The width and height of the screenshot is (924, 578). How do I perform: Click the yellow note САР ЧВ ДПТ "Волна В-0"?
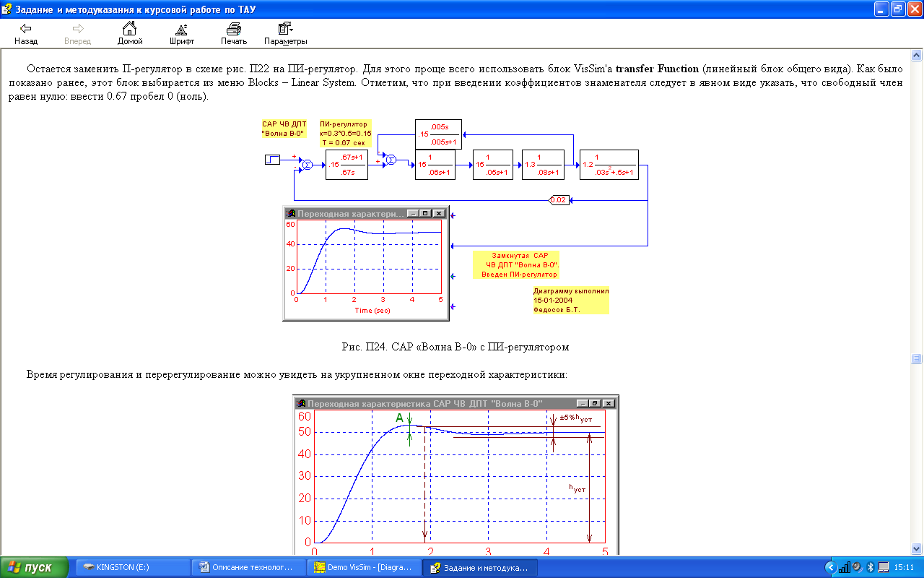(x=284, y=129)
